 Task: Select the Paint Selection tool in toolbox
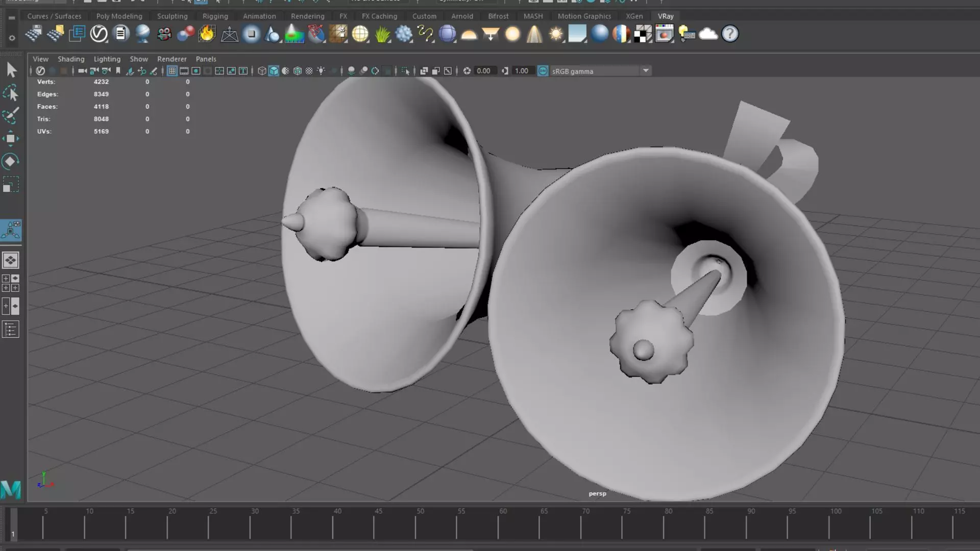11,116
